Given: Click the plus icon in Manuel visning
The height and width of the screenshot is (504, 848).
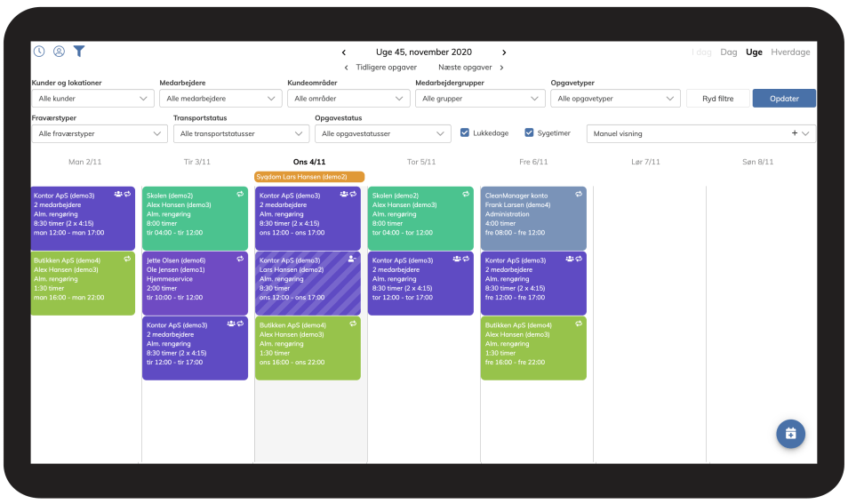Looking at the screenshot, I should 794,133.
